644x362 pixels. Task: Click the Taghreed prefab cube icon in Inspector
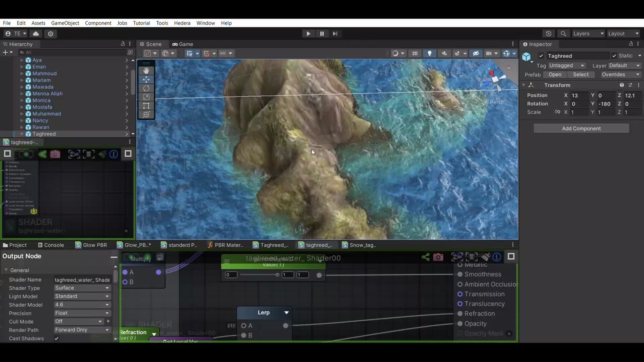coord(527,57)
